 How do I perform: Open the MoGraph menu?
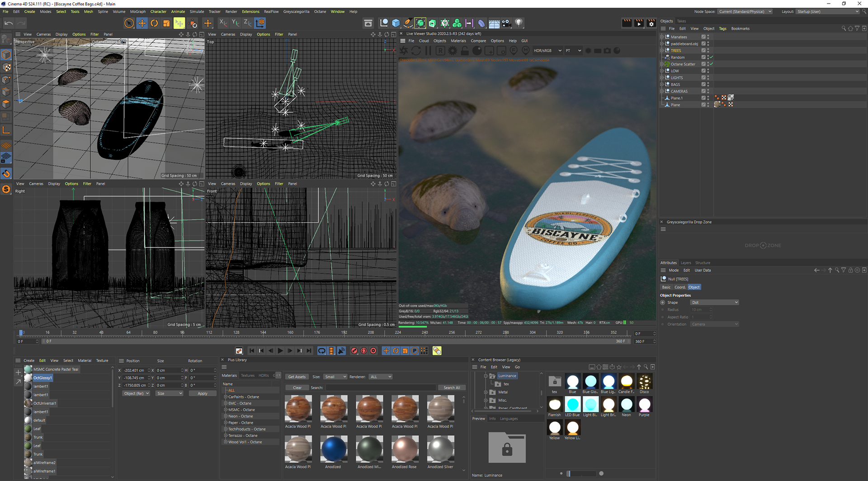[138, 12]
